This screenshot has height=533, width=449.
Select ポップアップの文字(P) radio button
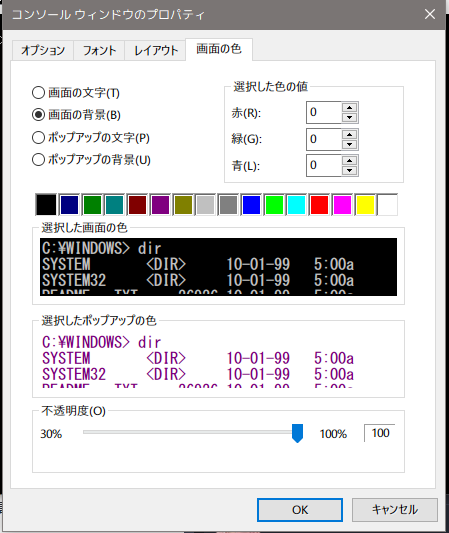point(91,138)
